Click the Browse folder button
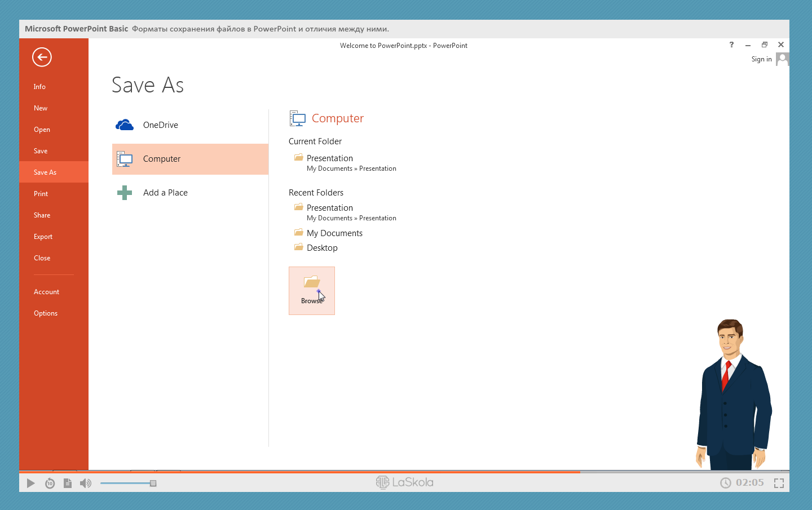 (312, 290)
